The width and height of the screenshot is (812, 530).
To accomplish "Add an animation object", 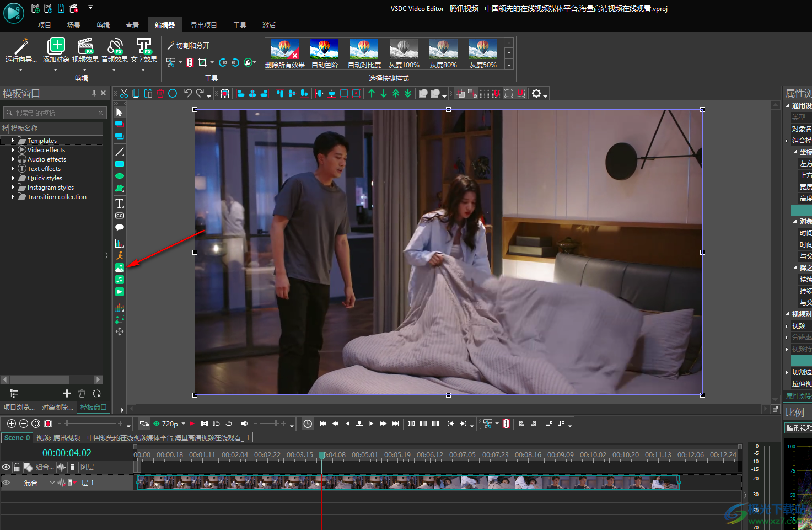I will (120, 255).
